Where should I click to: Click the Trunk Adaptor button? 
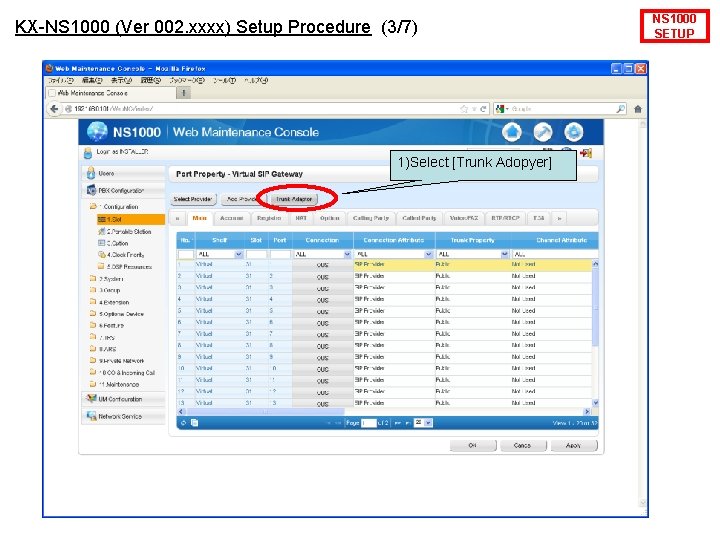pyautogui.click(x=294, y=199)
